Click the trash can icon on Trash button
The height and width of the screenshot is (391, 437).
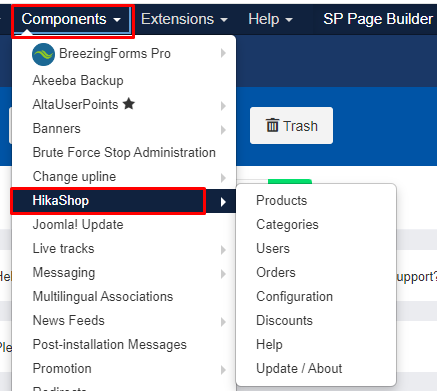[x=272, y=125]
